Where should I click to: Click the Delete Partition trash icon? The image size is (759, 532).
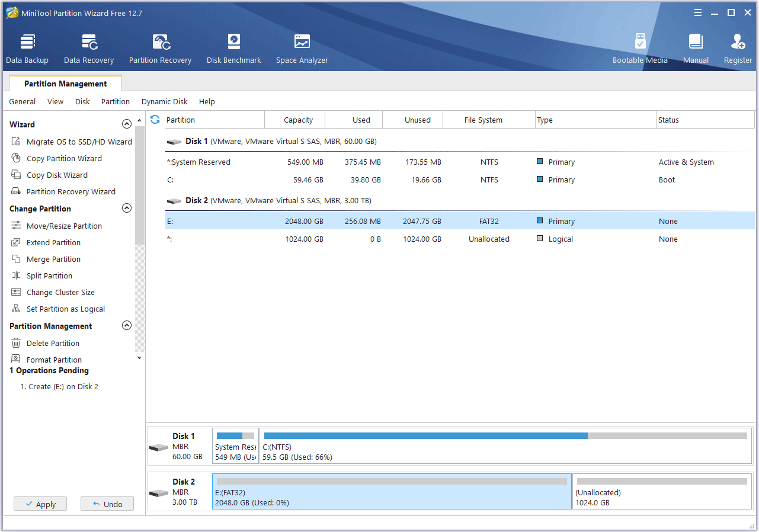[x=16, y=343]
